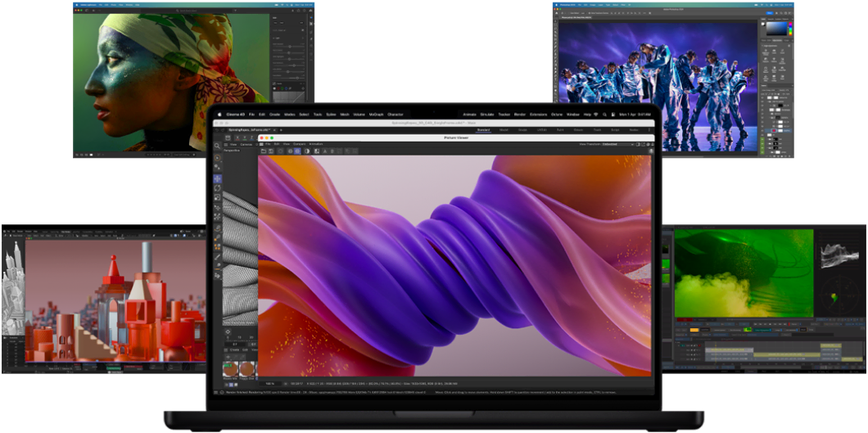The width and height of the screenshot is (868, 433).
Task: Click the first orange material thumbnail
Action: [x=230, y=368]
